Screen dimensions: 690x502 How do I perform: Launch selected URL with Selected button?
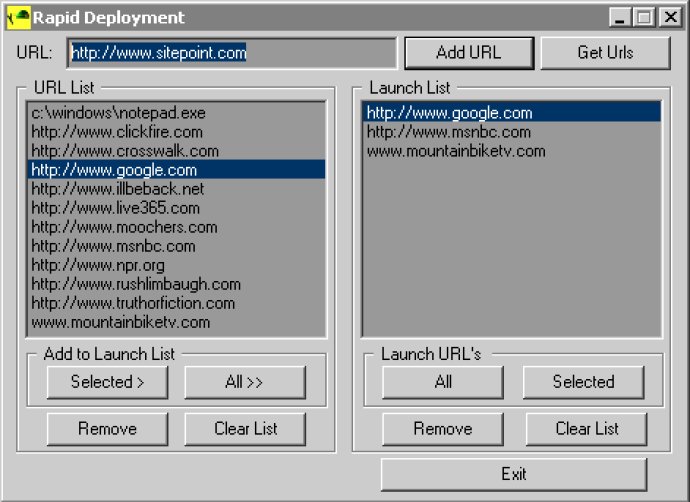pos(584,382)
